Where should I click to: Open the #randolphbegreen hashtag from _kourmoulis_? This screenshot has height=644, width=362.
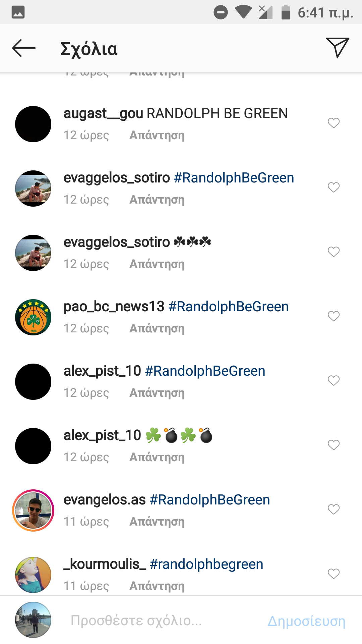[x=206, y=564]
